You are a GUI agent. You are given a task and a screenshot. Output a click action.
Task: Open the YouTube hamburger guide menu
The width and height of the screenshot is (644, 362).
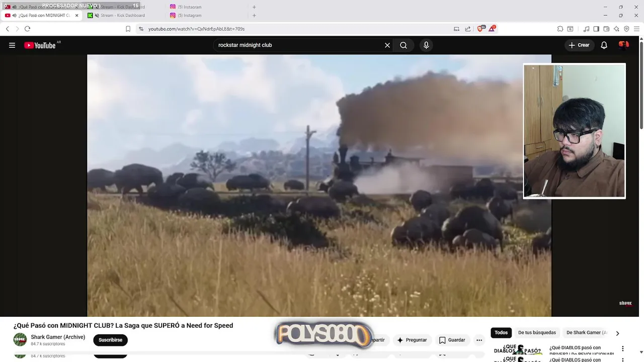[12, 45]
